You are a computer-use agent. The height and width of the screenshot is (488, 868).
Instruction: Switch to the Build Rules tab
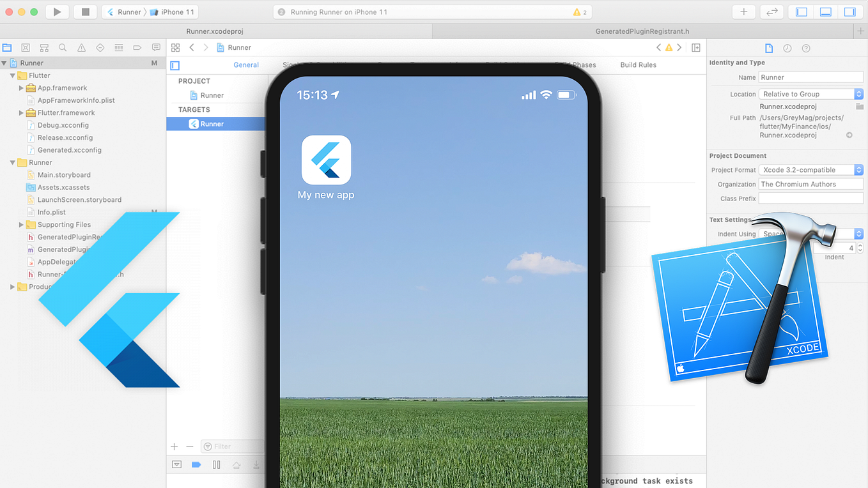pyautogui.click(x=637, y=65)
